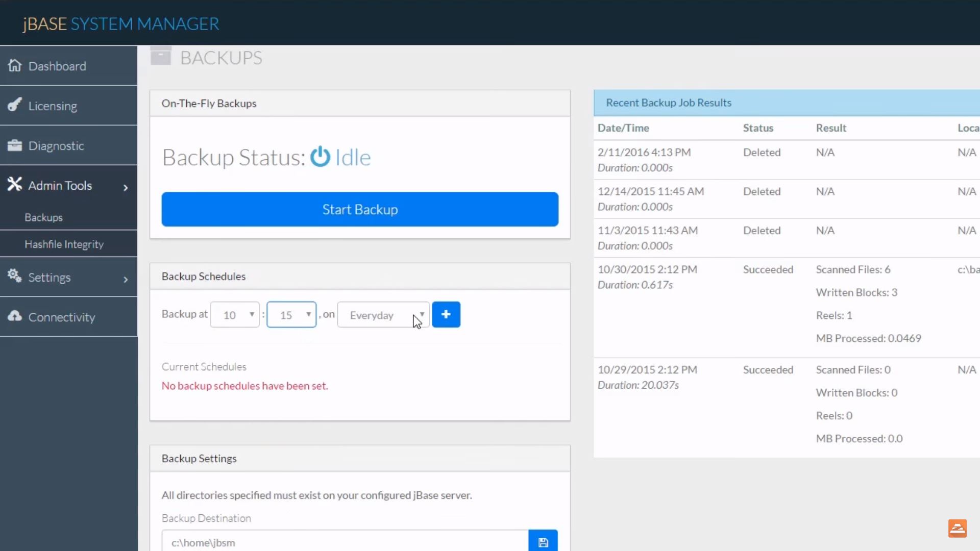This screenshot has width=980, height=551.
Task: Select the Backups submenu entry
Action: [x=68, y=217]
